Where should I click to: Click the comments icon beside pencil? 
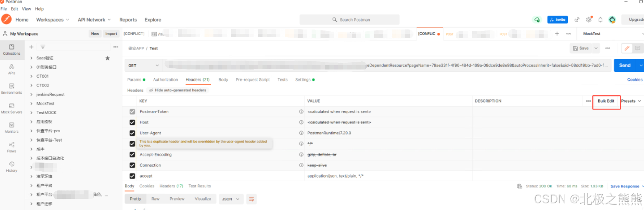[x=638, y=48]
